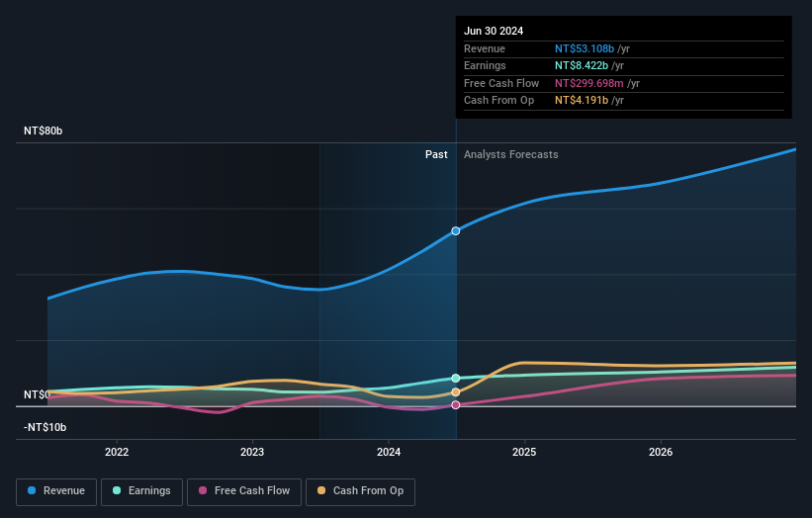
Task: Click the NT$8.422b earnings value
Action: click(x=582, y=65)
